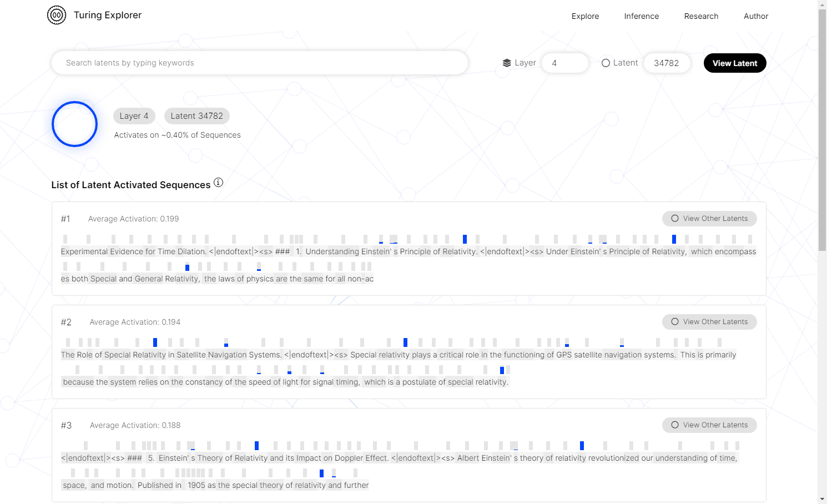Click the info icon beside List of Latent Activated Sequences
This screenshot has height=504, width=827.
point(219,183)
